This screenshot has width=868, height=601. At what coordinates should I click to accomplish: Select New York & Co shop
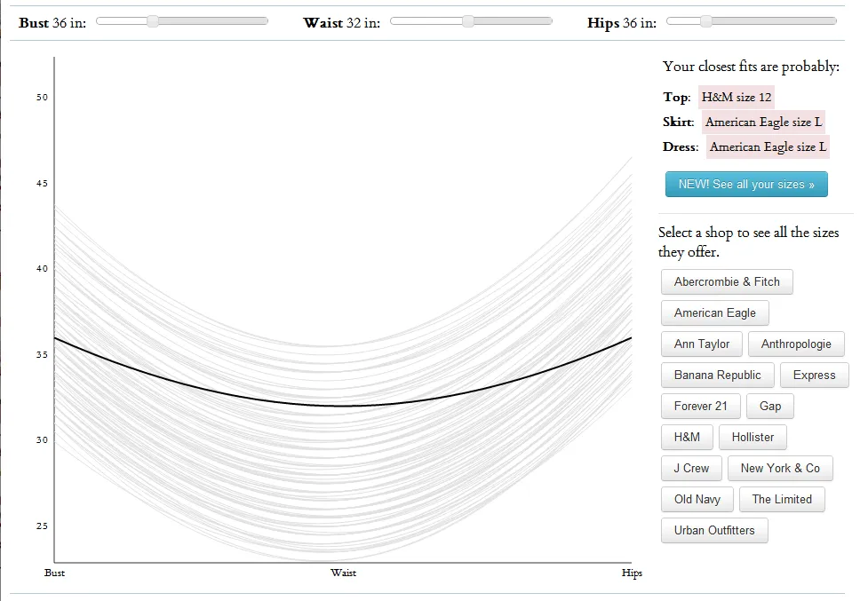(780, 469)
